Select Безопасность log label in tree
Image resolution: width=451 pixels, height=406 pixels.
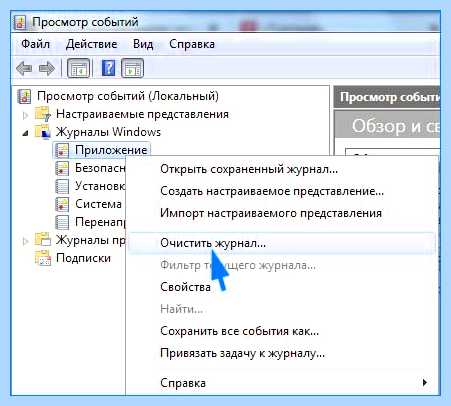[x=100, y=168]
